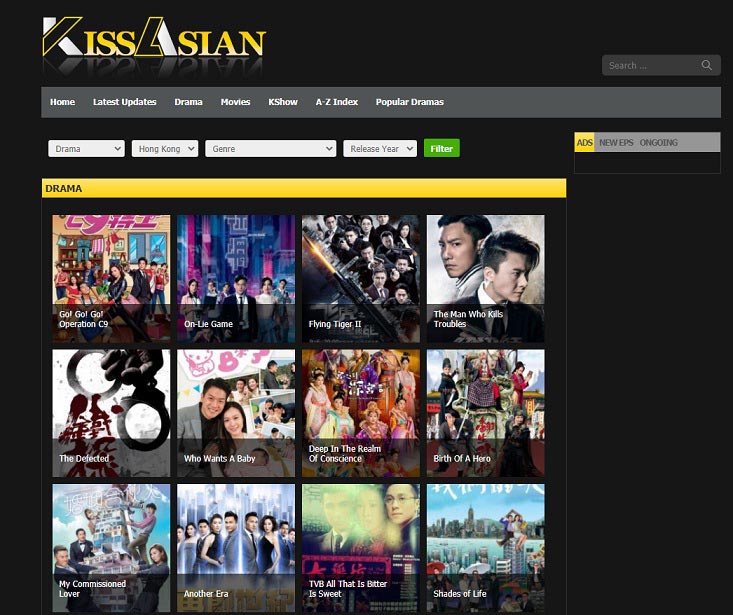Expand the Drama type dropdown
Viewport: 733px width, 615px height.
[86, 149]
